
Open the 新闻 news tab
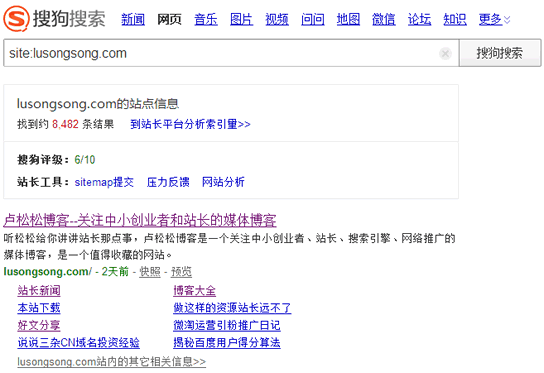133,19
